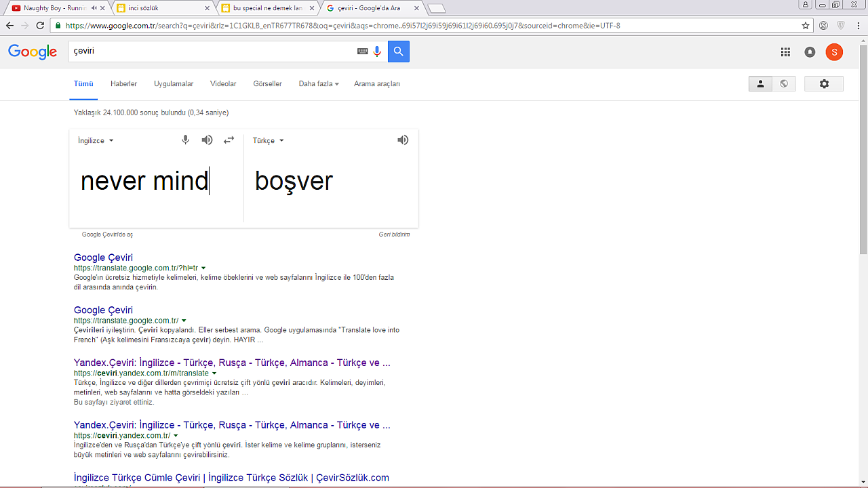Screen dimensions: 868x488
Task: Open Google notifications bell
Action: [x=810, y=52]
